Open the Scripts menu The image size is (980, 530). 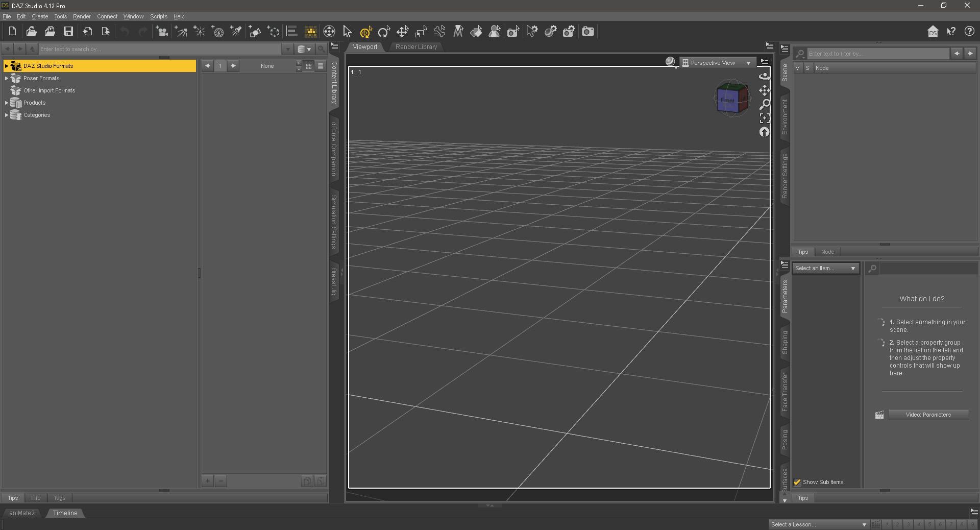[158, 16]
